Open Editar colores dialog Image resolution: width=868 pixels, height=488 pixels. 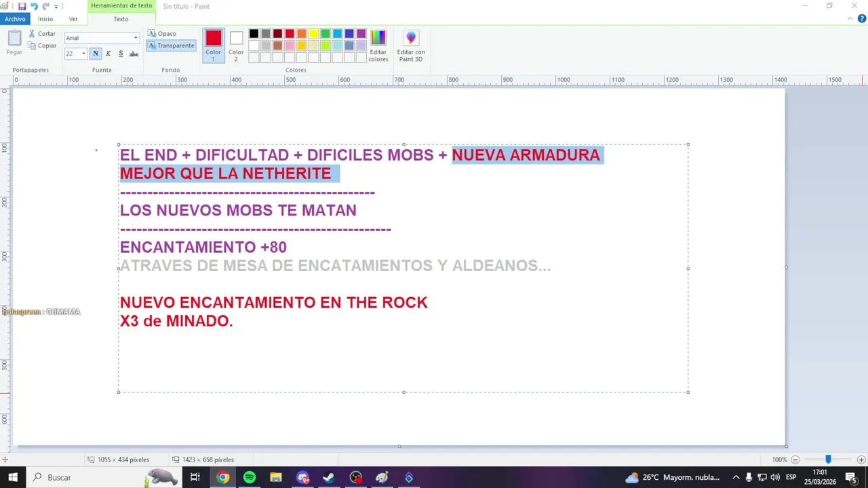[x=378, y=45]
